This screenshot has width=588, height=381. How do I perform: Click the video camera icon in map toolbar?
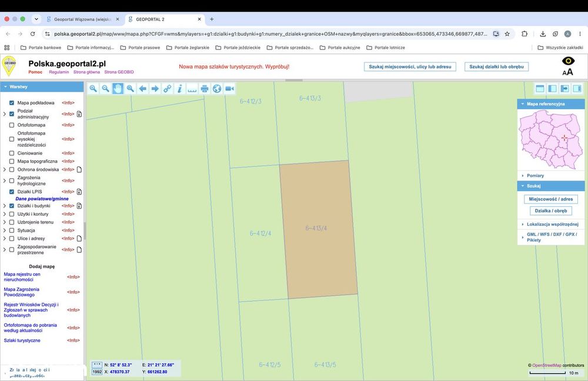click(229, 89)
